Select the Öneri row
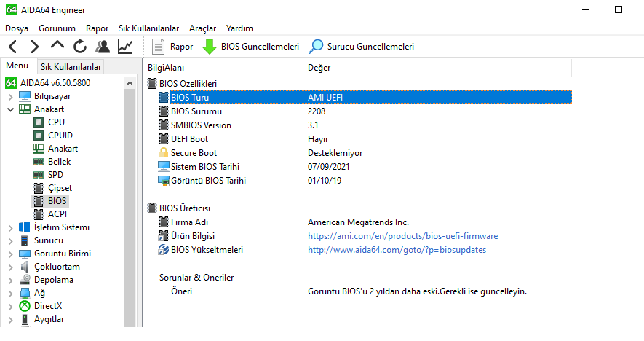Image resolution: width=644 pixels, height=341 pixels. pos(365,291)
